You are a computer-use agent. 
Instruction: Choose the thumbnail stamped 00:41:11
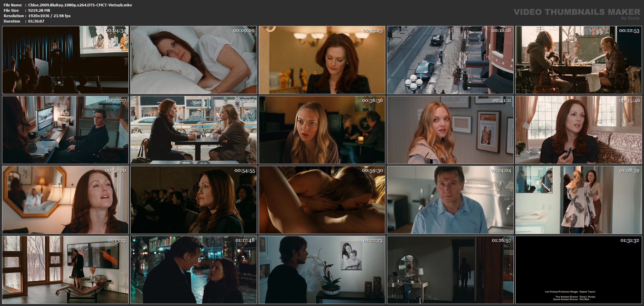tap(450, 130)
